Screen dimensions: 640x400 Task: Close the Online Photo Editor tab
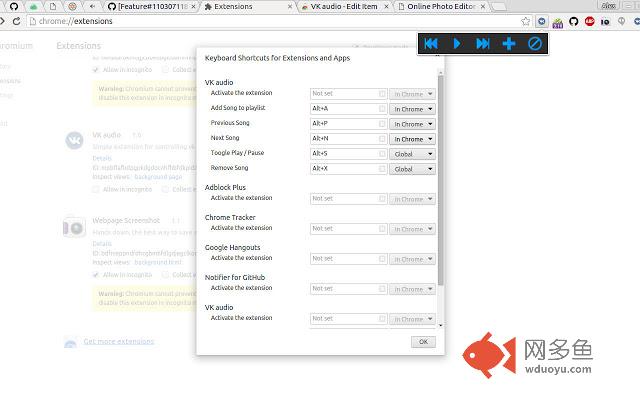click(x=483, y=7)
